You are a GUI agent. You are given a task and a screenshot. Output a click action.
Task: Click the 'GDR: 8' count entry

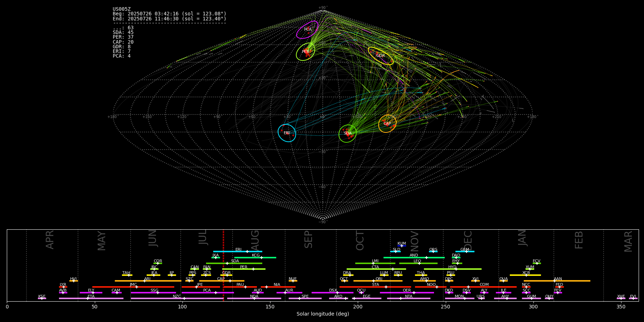click(122, 47)
